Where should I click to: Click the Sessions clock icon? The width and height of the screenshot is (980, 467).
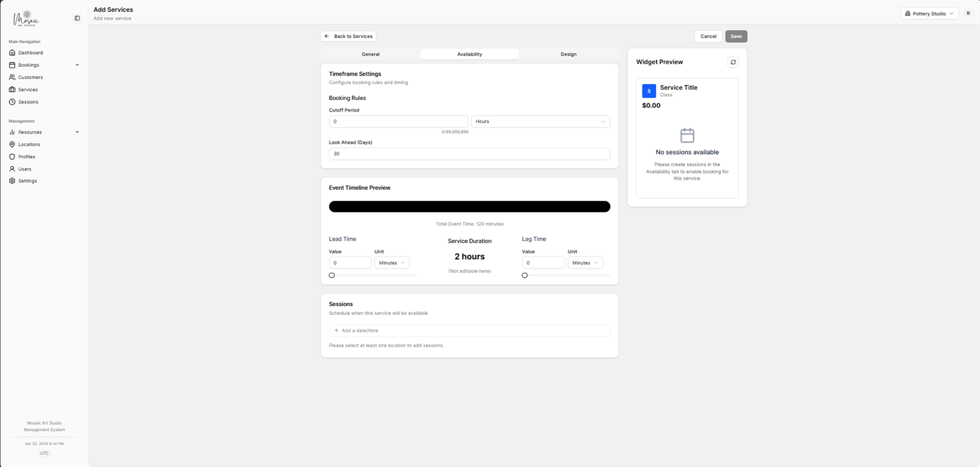12,101
